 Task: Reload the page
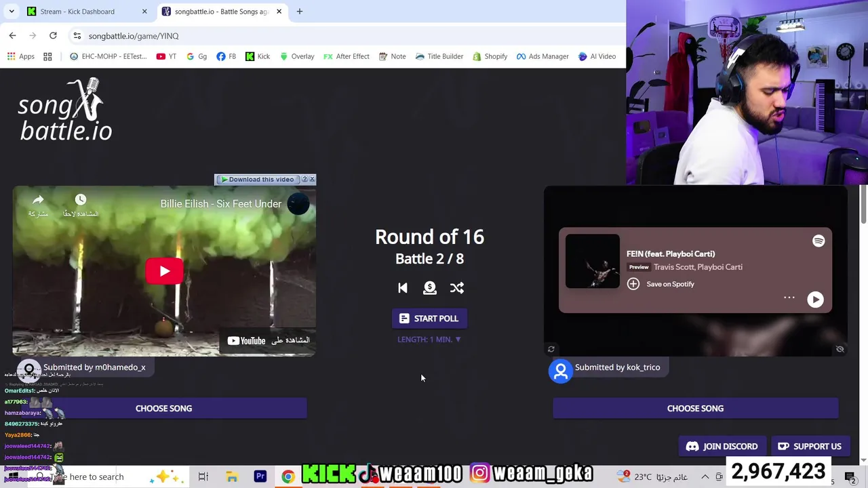53,35
